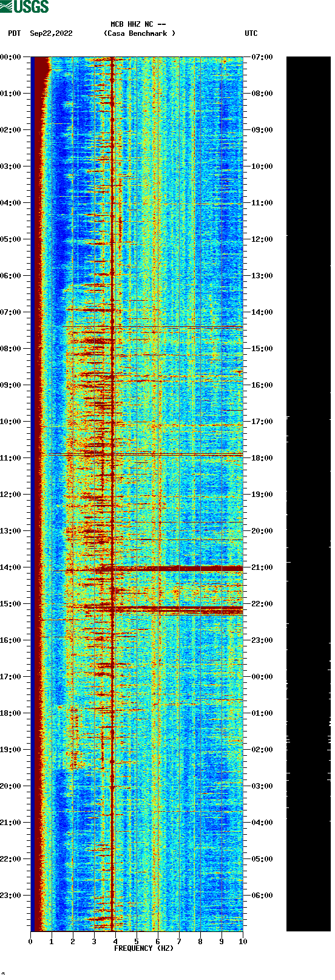Click the '(Casa Benchmark )' subtitle

[140, 33]
